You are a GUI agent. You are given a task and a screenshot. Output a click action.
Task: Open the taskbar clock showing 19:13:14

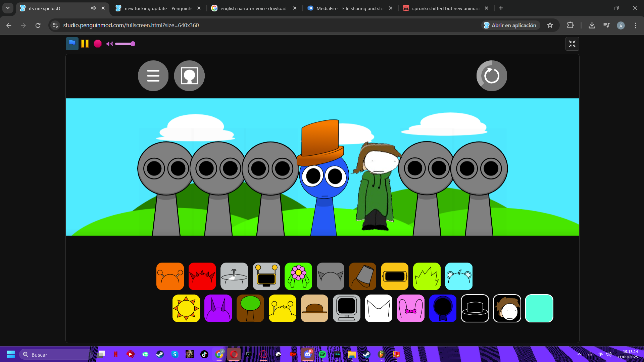click(x=627, y=354)
